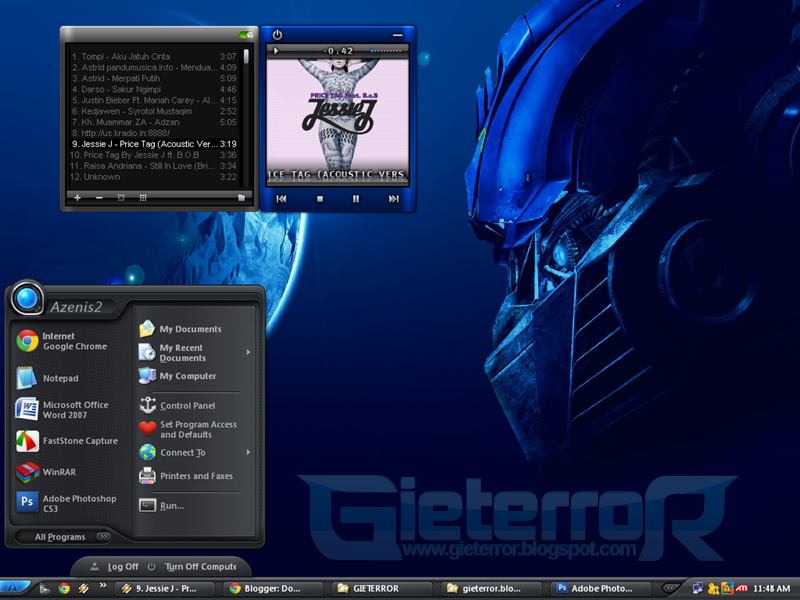Screen dimensions: 800x600
Task: Open Control Panel from the Start menu
Action: click(187, 406)
